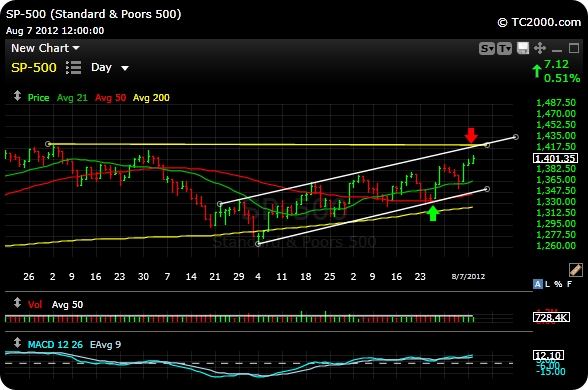Select the Avg 21 moving average label
Image resolution: width=588 pixels, height=390 pixels.
[72, 98]
